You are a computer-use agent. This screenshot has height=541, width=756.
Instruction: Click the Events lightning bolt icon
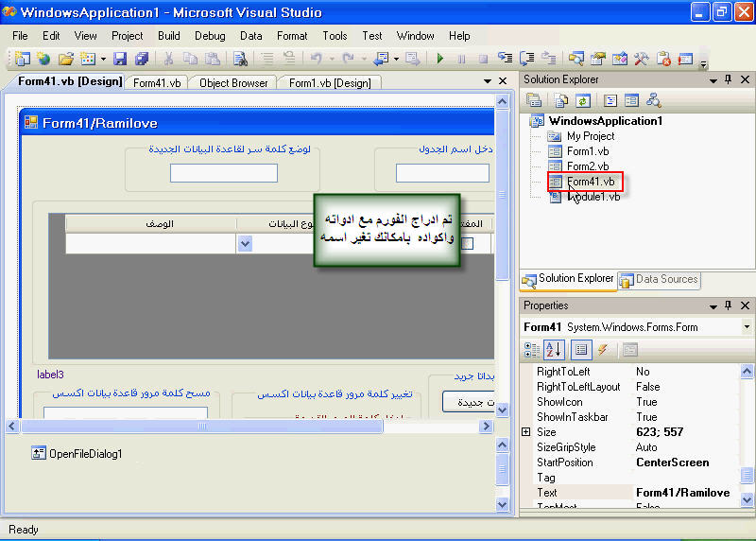click(602, 350)
